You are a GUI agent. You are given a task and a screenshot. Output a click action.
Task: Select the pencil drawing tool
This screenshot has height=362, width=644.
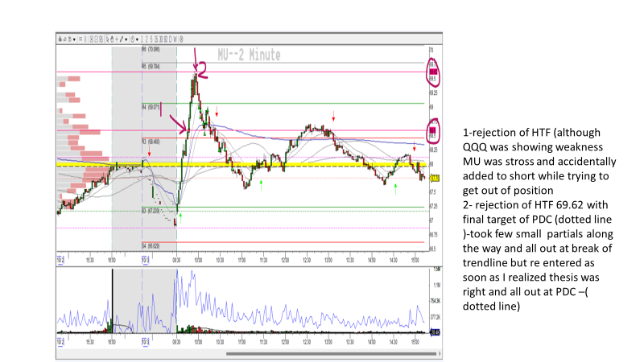point(122,39)
